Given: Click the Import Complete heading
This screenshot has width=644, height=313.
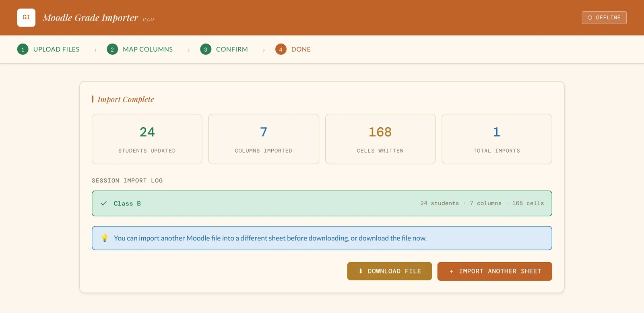Looking at the screenshot, I should [126, 99].
